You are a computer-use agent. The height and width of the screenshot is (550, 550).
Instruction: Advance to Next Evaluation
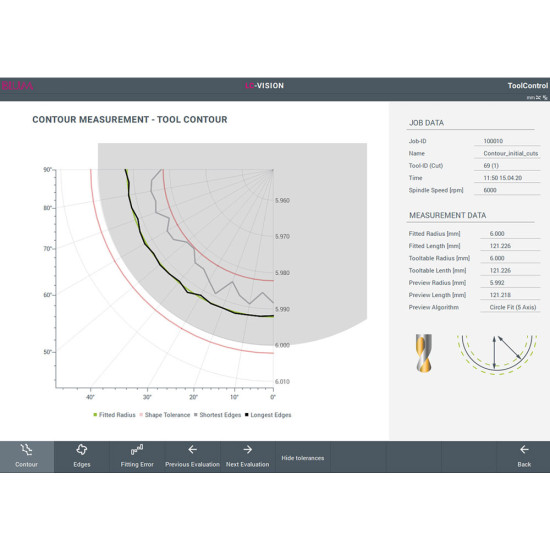[247, 456]
